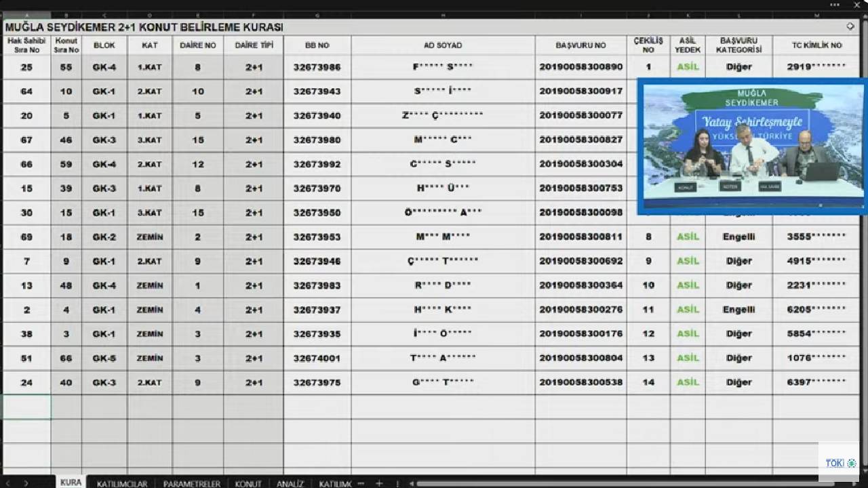
Task: Select BB NO cell 32673986
Action: point(317,67)
